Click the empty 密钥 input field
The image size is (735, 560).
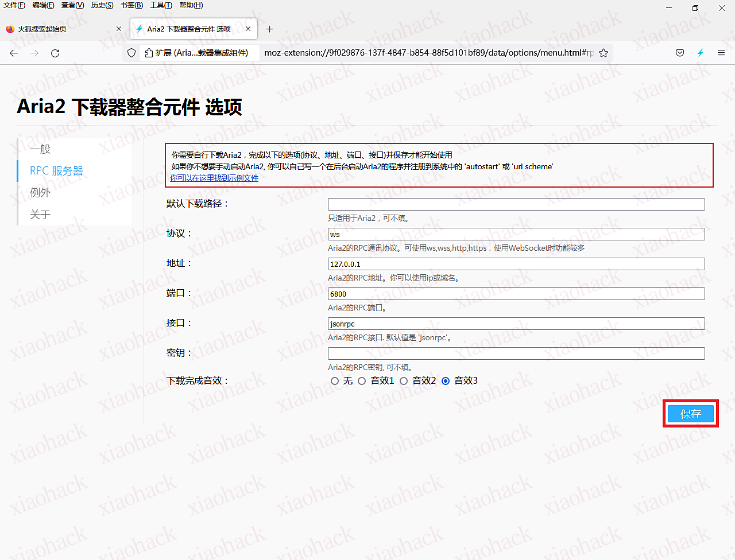516,353
